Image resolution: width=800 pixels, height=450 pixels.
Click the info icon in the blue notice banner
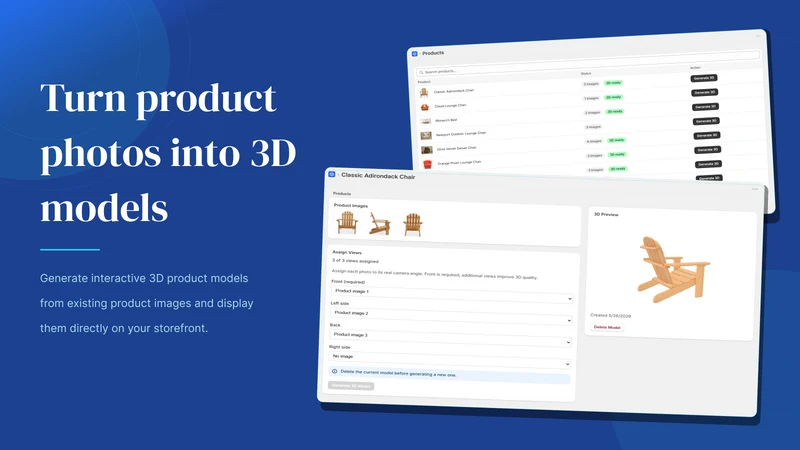(x=335, y=371)
